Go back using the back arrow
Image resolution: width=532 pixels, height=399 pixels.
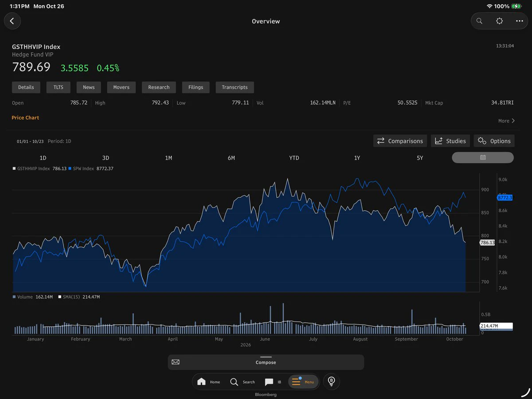[x=12, y=21]
